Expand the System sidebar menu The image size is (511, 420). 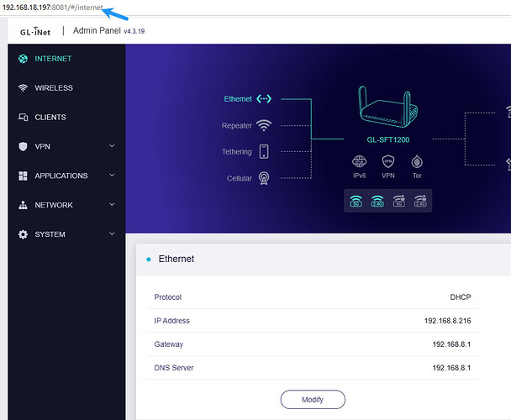point(112,234)
